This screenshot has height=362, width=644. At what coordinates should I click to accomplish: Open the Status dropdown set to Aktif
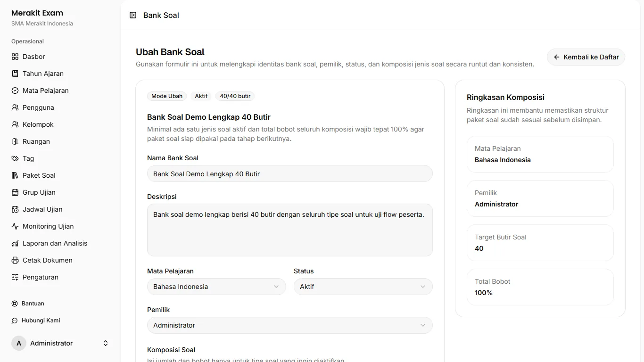[x=363, y=287]
